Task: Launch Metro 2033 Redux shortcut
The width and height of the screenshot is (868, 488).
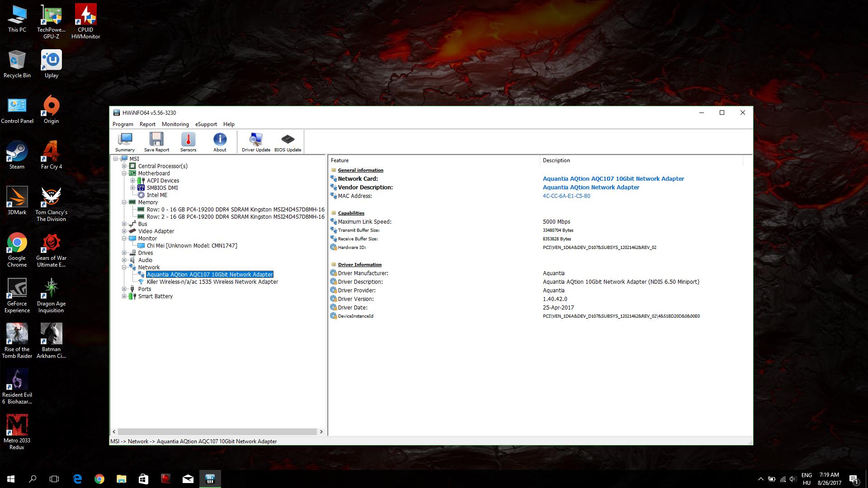Action: tap(17, 432)
